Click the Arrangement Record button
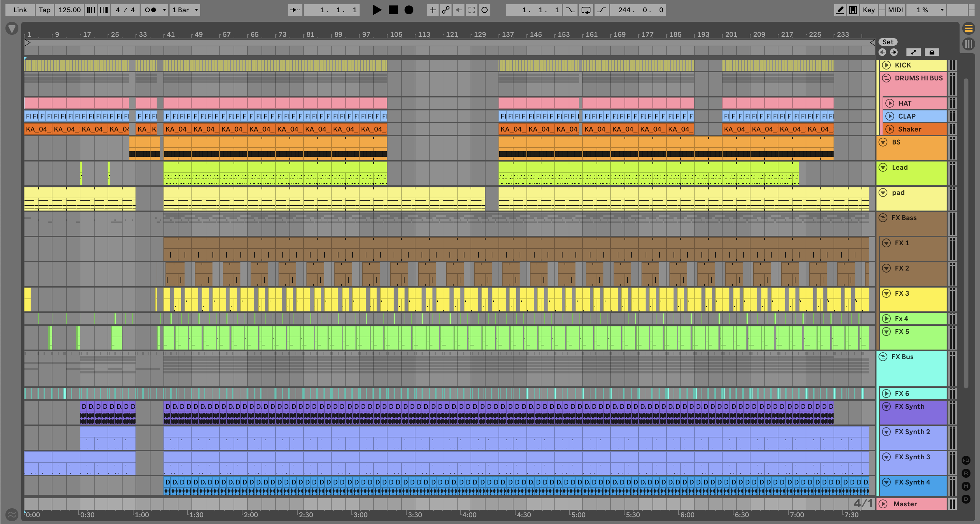The height and width of the screenshot is (524, 980). pos(409,10)
